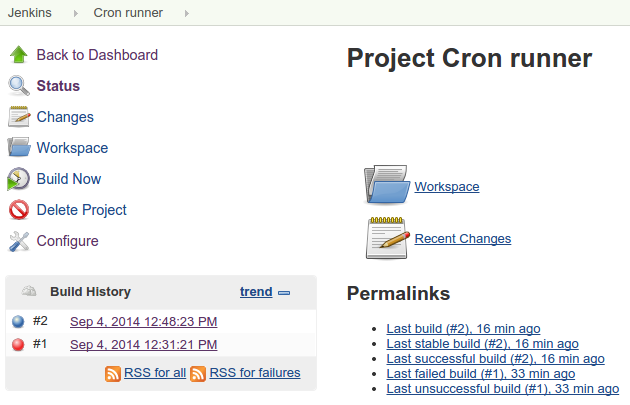
Task: Open the Recent Changes link
Action: coord(463,239)
